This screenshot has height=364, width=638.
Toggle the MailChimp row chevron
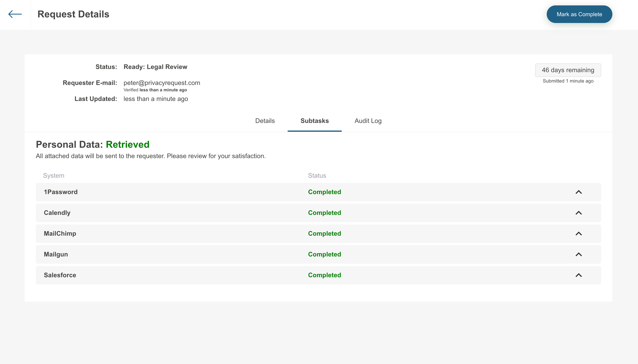(578, 233)
